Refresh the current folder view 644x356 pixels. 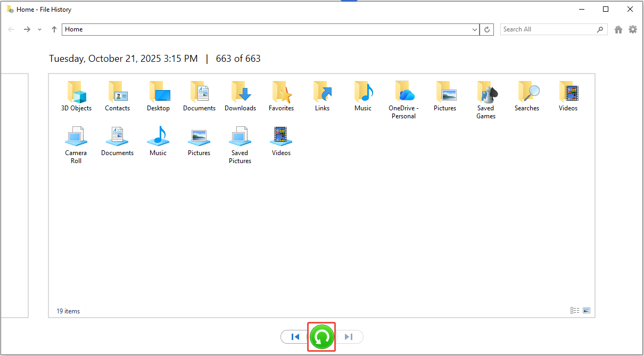tap(486, 30)
